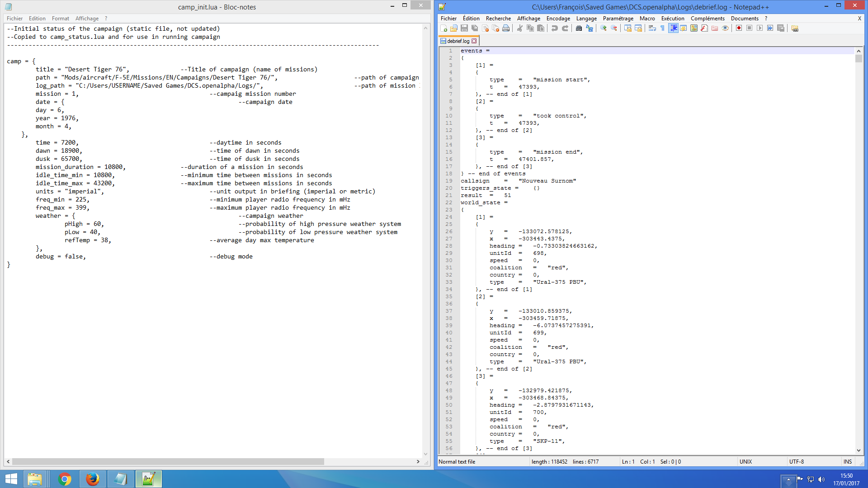Click the Notepad++ scroll down arrow
The image size is (868, 488).
coord(859,450)
